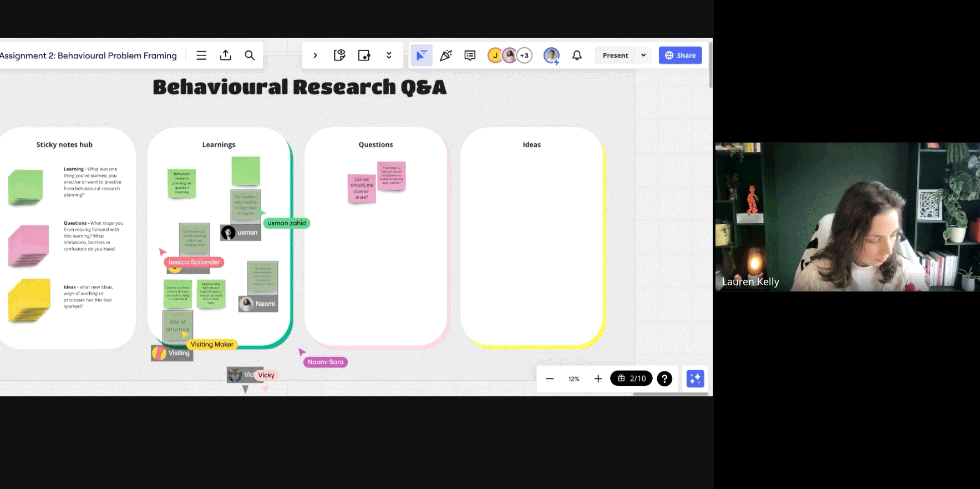Click the blue Share button
980x489 pixels.
click(x=681, y=56)
